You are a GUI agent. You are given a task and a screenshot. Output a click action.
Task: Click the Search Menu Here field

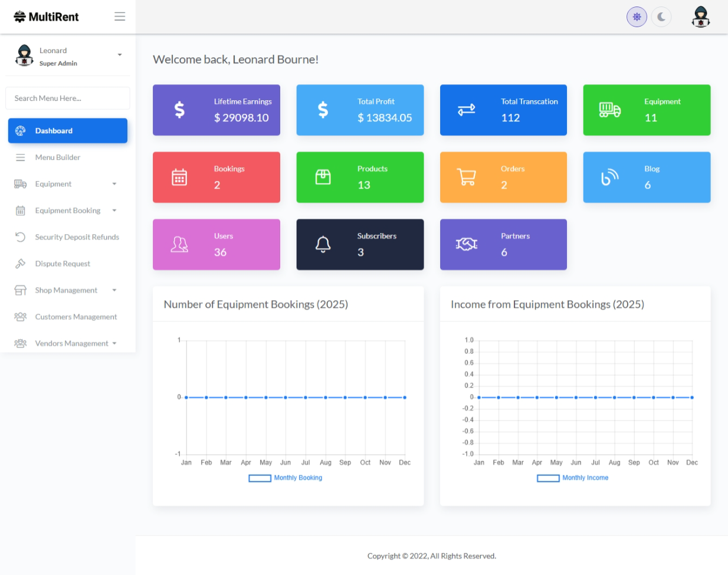pyautogui.click(x=68, y=98)
